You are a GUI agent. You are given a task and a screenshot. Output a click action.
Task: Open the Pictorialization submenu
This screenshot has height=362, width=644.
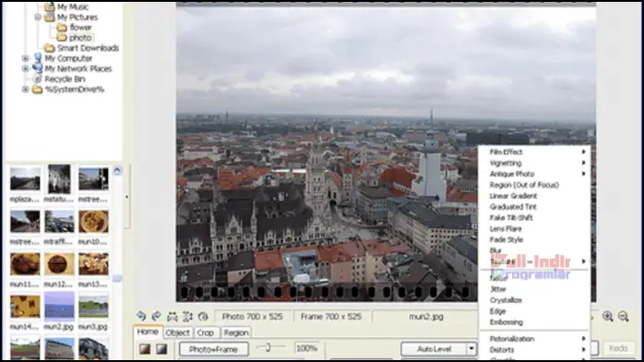(535, 339)
